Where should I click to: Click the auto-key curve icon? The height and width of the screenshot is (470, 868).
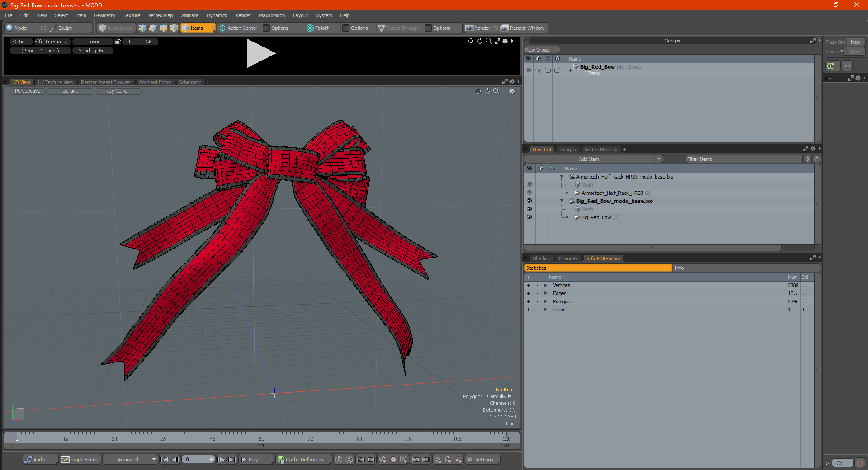pyautogui.click(x=382, y=460)
